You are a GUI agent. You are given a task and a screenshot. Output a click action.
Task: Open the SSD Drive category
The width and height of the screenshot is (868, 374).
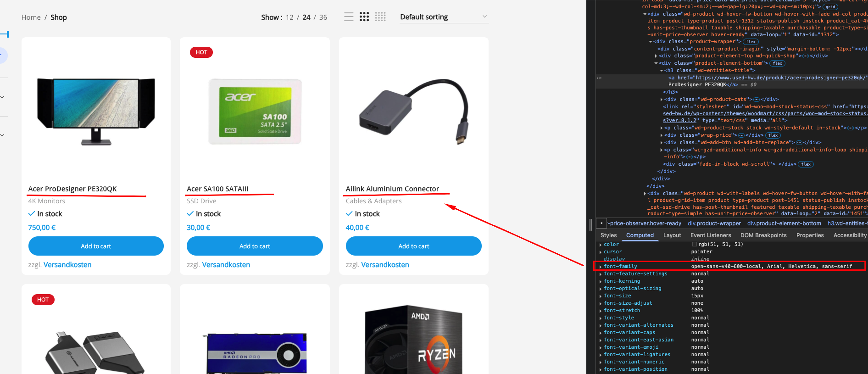point(201,201)
